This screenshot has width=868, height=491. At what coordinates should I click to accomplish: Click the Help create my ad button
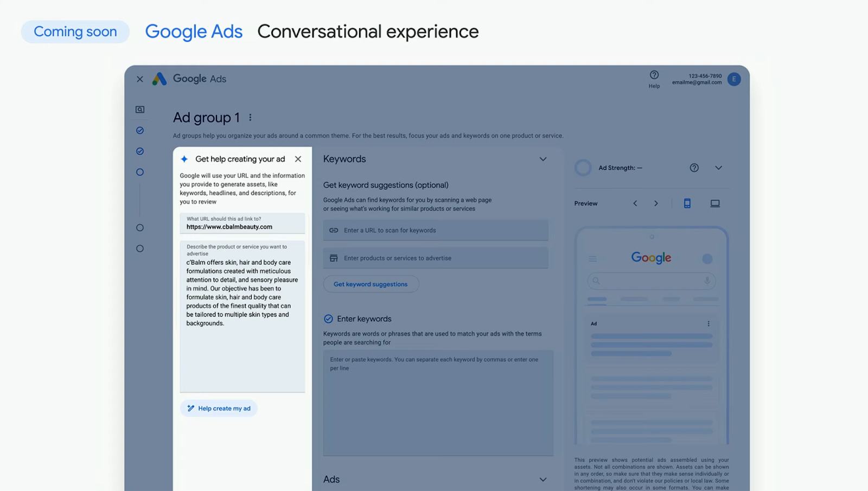tap(219, 409)
